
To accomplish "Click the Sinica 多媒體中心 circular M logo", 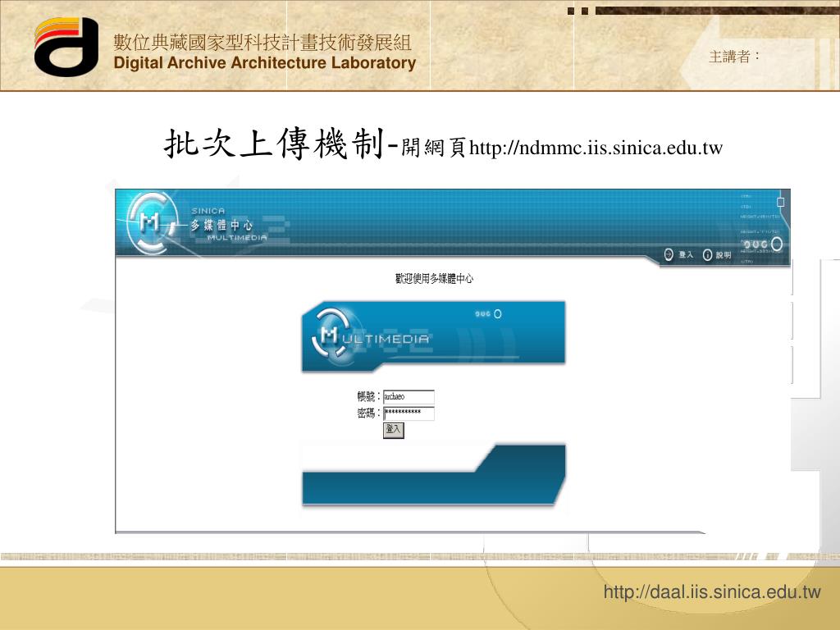I will 151,223.
